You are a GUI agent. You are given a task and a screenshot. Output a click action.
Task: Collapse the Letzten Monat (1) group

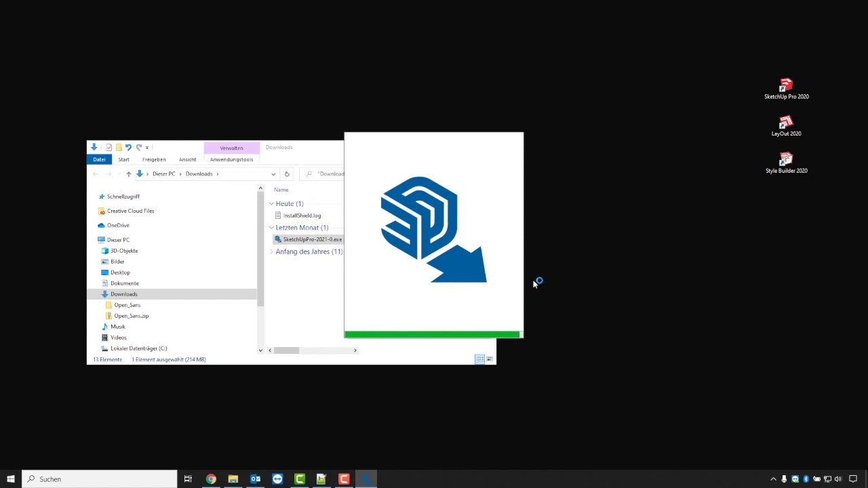coord(271,228)
